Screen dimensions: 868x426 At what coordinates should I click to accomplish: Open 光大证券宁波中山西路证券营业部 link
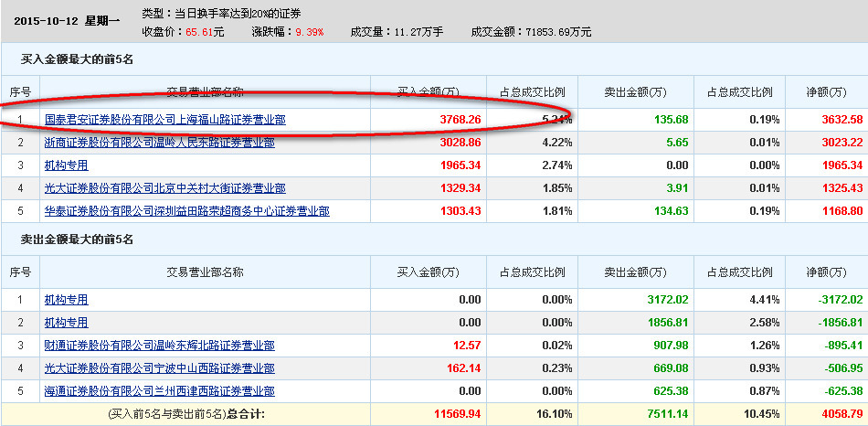click(159, 368)
